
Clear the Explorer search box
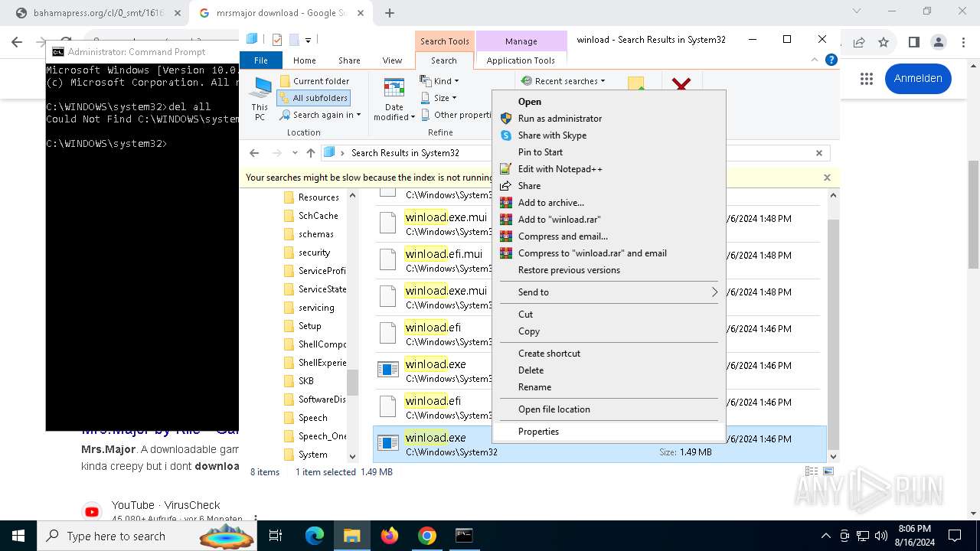(819, 153)
